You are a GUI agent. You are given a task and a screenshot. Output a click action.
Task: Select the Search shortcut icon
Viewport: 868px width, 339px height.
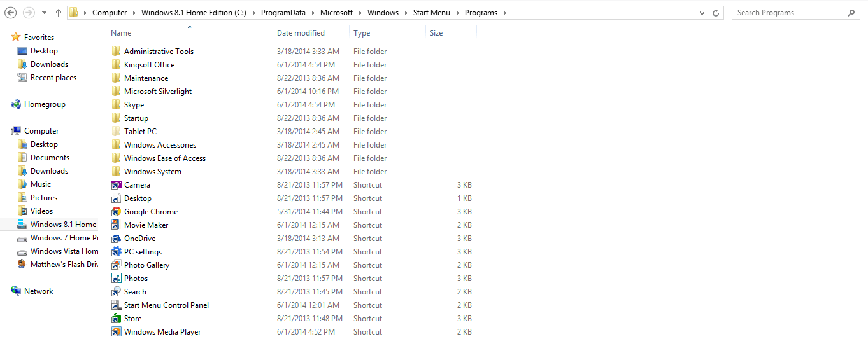pyautogui.click(x=116, y=292)
